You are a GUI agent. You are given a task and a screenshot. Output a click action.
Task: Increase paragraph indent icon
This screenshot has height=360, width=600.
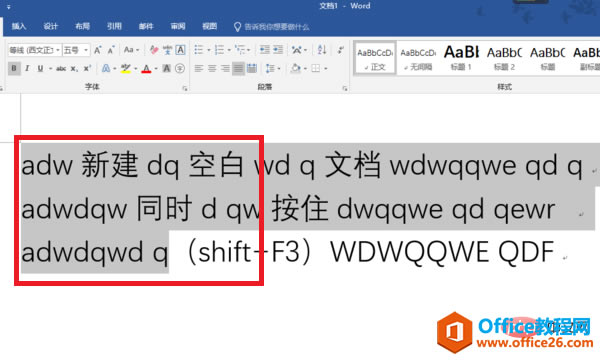278,50
